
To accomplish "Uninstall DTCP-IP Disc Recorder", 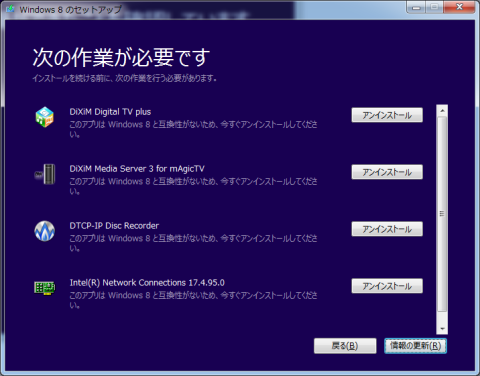I will point(387,229).
